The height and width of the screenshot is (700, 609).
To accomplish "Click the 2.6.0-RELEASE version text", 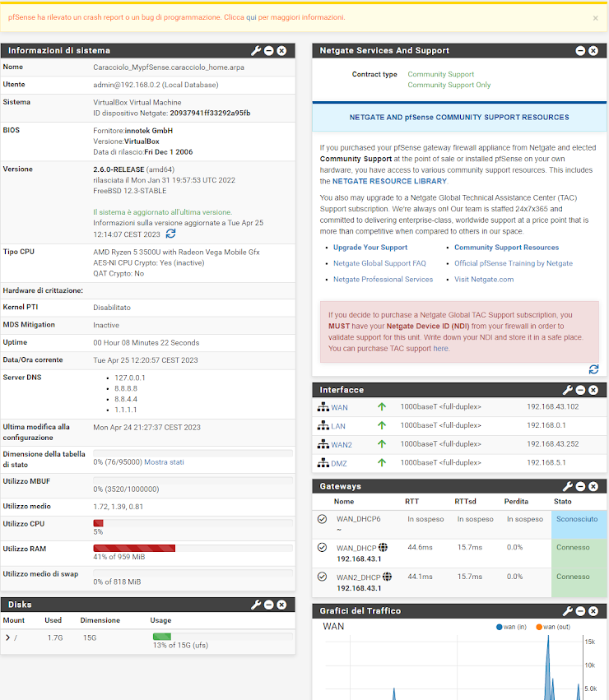I will pos(119,169).
